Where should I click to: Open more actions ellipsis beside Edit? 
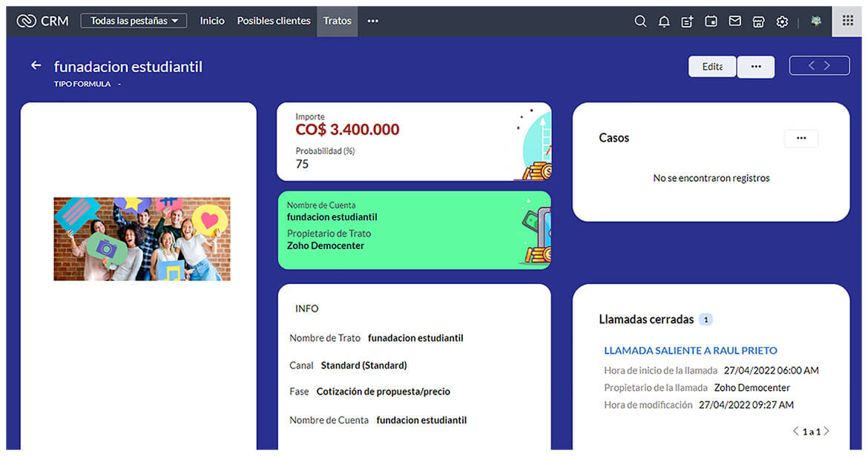(x=756, y=67)
